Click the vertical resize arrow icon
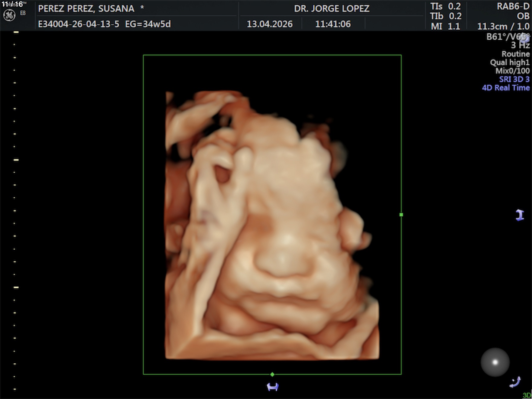Screen dimensions: 532x399 click(x=520, y=215)
